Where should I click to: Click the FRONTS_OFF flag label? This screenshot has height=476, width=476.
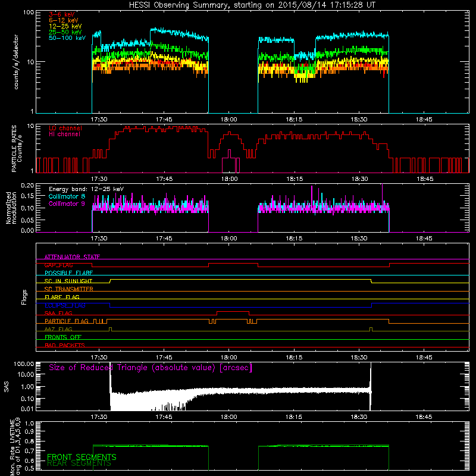click(x=63, y=337)
